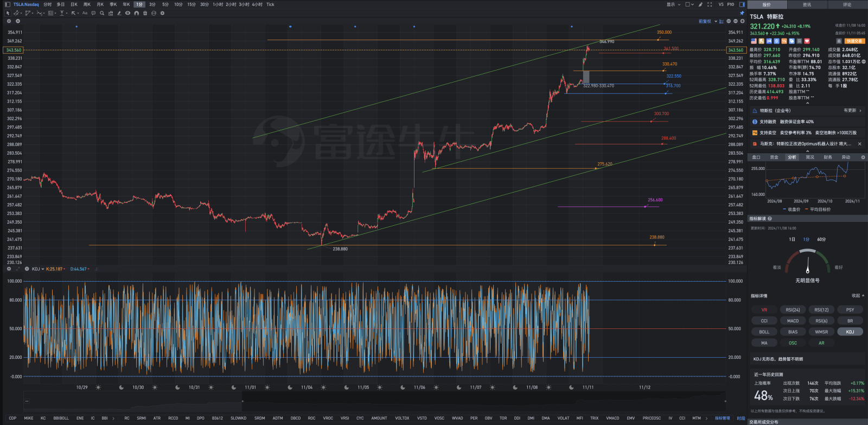Select the Tick timeframe

pos(270,4)
